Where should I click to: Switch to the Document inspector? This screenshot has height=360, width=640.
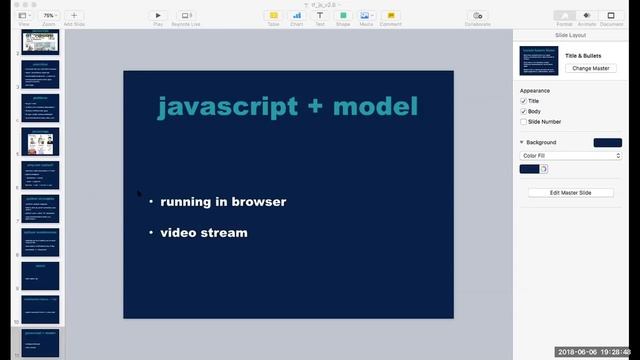611,16
